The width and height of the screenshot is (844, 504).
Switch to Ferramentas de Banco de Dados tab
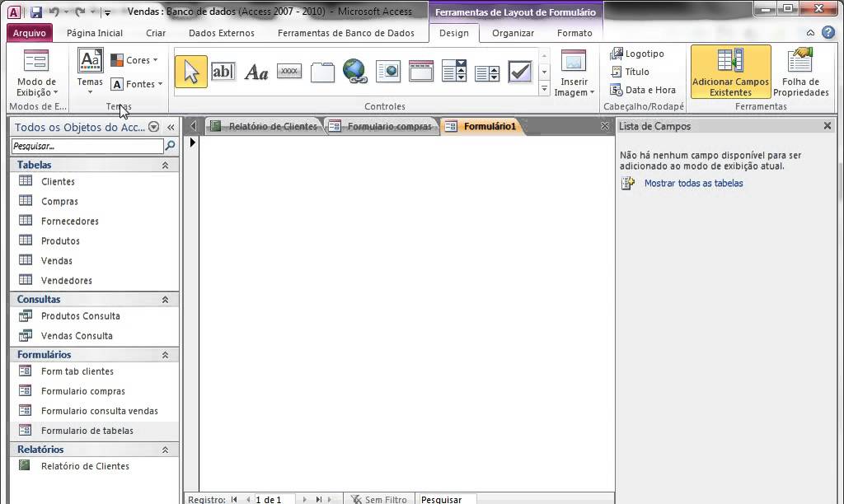point(346,33)
